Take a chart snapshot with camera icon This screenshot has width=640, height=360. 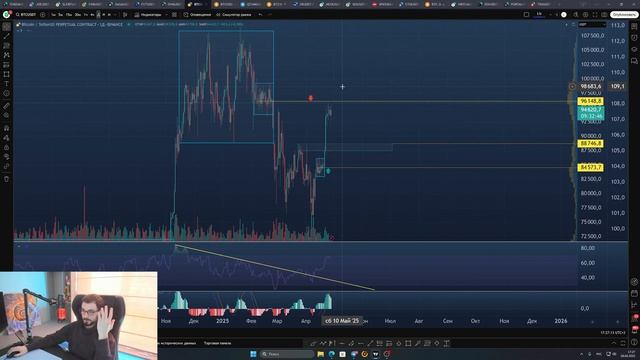click(604, 15)
